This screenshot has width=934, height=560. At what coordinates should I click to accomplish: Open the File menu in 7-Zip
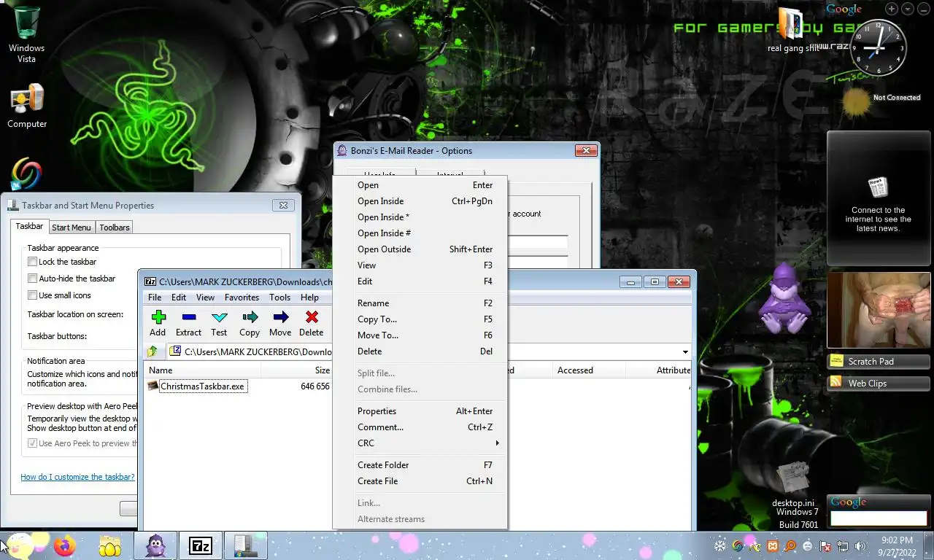[x=155, y=297]
